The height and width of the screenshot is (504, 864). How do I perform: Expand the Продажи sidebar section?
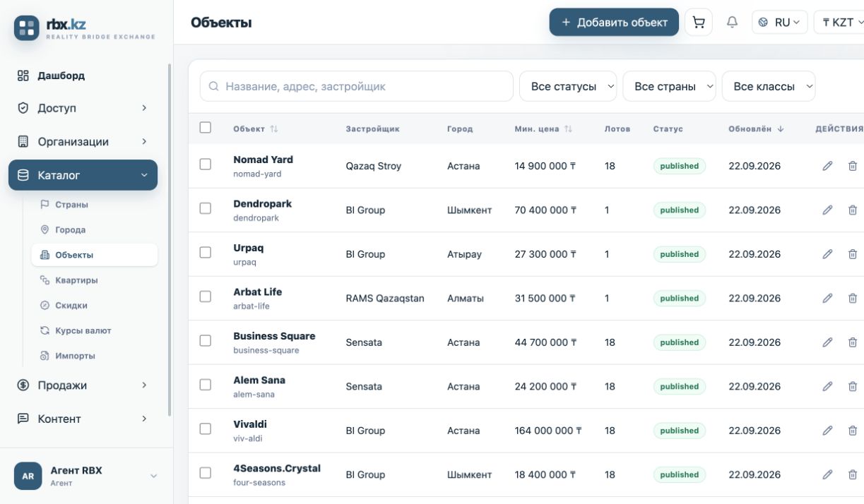pyautogui.click(x=83, y=385)
